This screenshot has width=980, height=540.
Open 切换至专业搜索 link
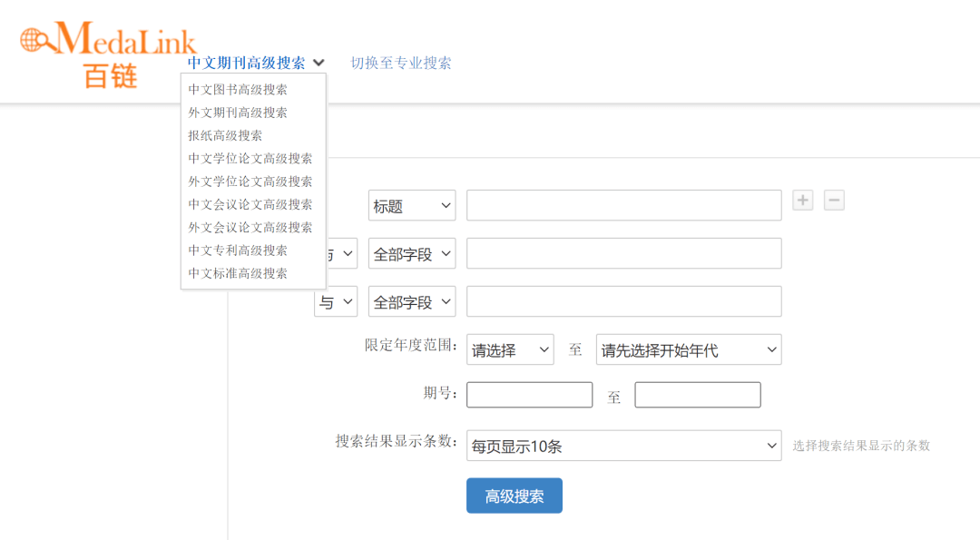(401, 63)
